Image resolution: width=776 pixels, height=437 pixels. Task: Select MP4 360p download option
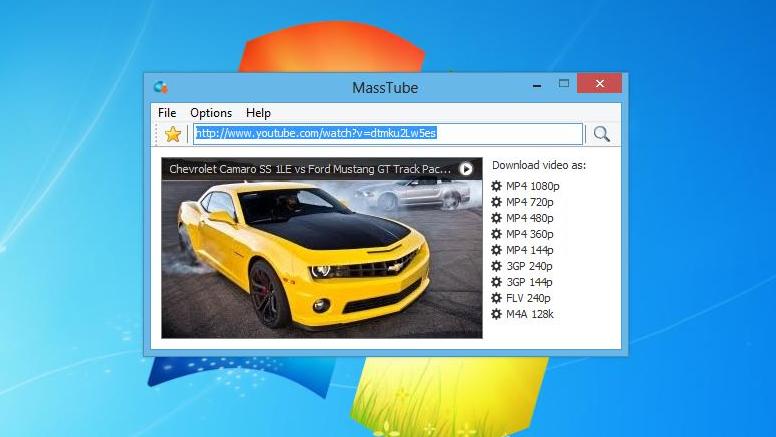coord(530,234)
